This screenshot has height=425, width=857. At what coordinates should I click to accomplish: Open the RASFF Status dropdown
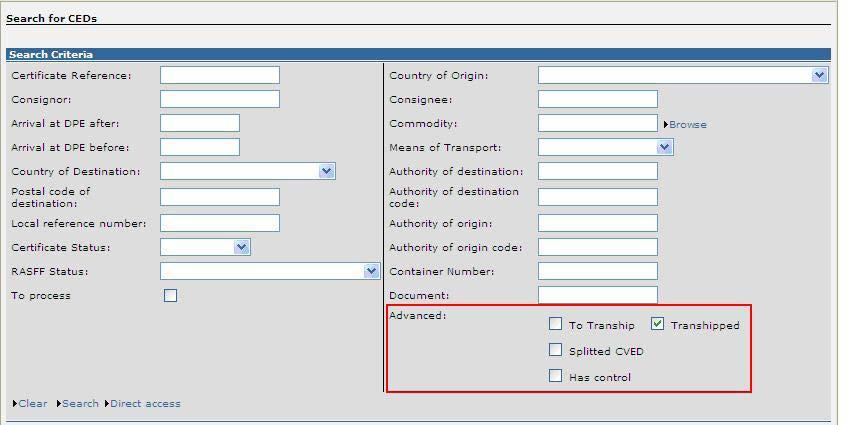click(270, 271)
